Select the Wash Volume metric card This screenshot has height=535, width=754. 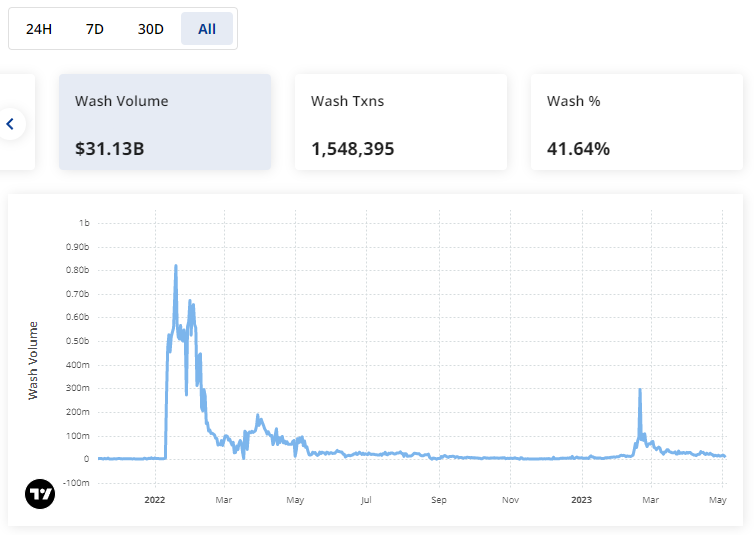coord(165,122)
